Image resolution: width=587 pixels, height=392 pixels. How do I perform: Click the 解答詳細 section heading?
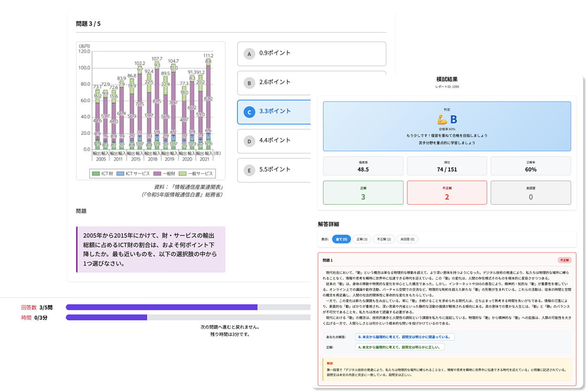click(x=328, y=224)
